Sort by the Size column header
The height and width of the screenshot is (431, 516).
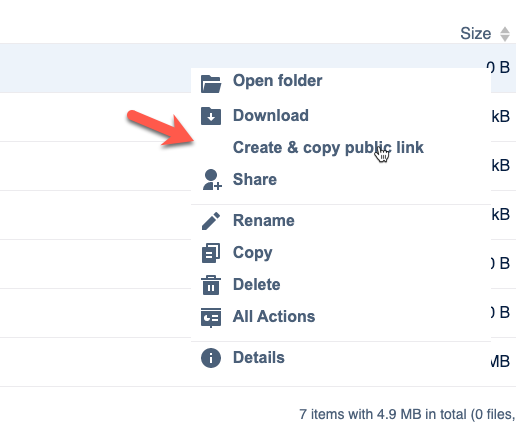click(476, 33)
